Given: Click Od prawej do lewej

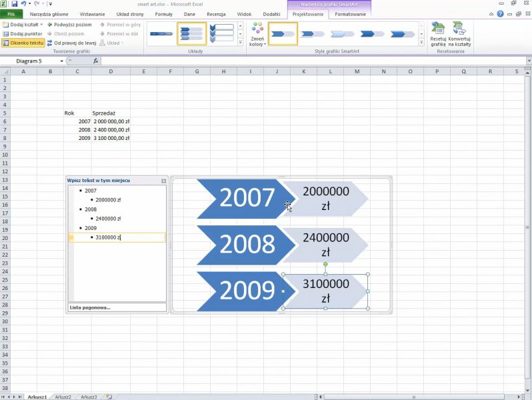Looking at the screenshot, I should [x=71, y=43].
